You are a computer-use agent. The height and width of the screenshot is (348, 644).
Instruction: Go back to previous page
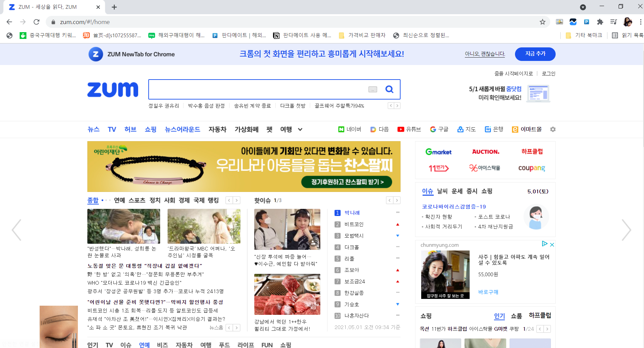tap(9, 22)
